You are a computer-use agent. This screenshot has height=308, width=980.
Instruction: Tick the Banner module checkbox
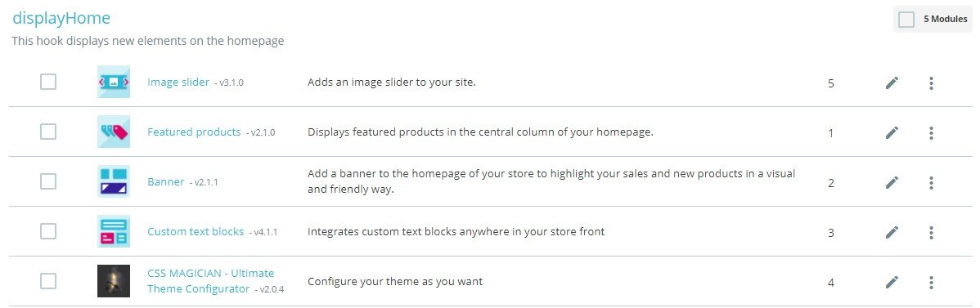coord(48,181)
